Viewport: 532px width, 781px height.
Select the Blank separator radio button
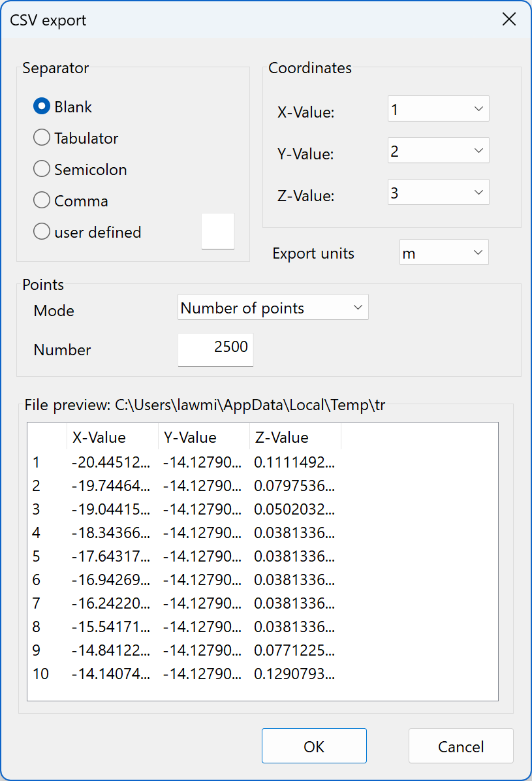pyautogui.click(x=41, y=106)
